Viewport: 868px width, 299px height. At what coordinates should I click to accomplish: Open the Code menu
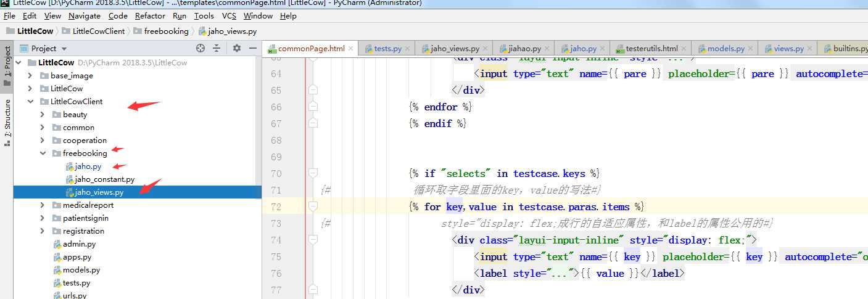118,16
